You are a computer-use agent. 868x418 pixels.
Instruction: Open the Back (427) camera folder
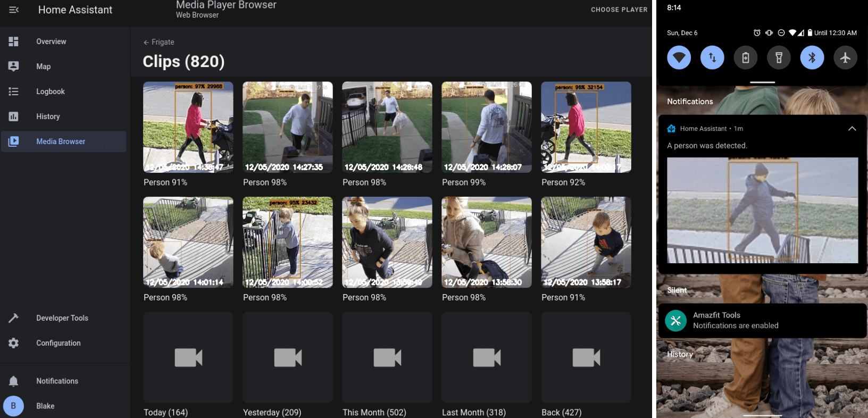(x=586, y=357)
